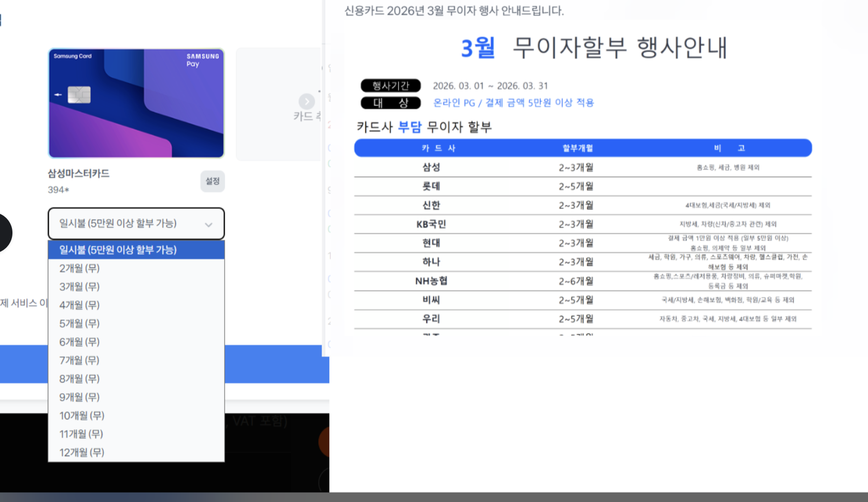
Task: Open the 설정 button for 삼성마스터카드
Action: [x=213, y=181]
